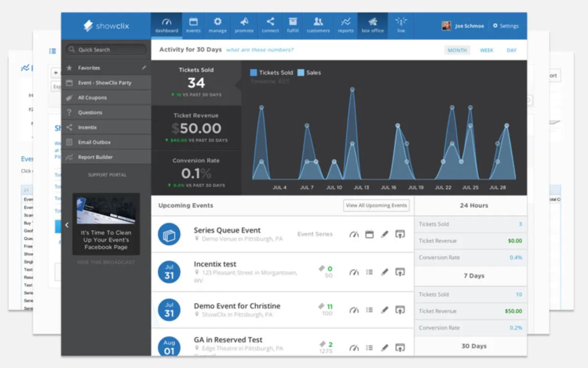588x368 pixels.
Task: Toggle the Tickets Sold legend series
Action: point(272,73)
